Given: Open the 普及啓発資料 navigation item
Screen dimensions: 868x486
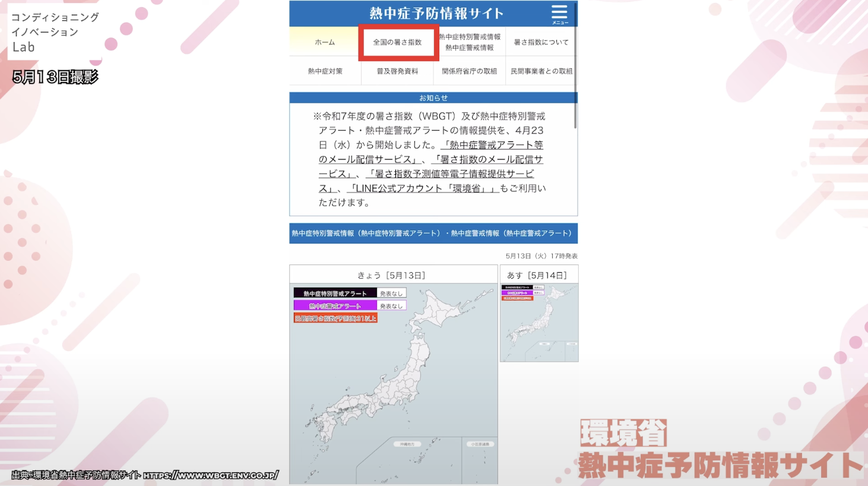Looking at the screenshot, I should 397,71.
